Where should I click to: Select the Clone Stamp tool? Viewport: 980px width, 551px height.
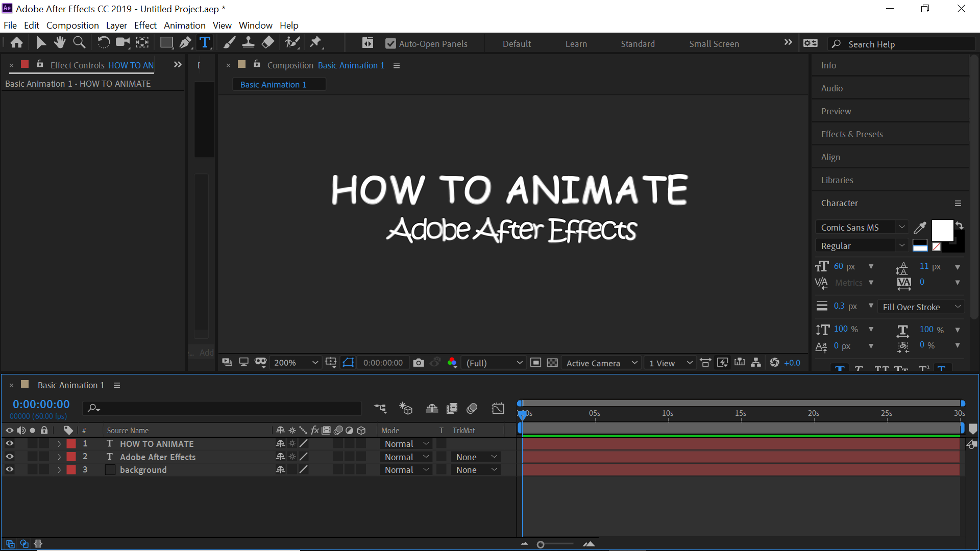(x=248, y=43)
